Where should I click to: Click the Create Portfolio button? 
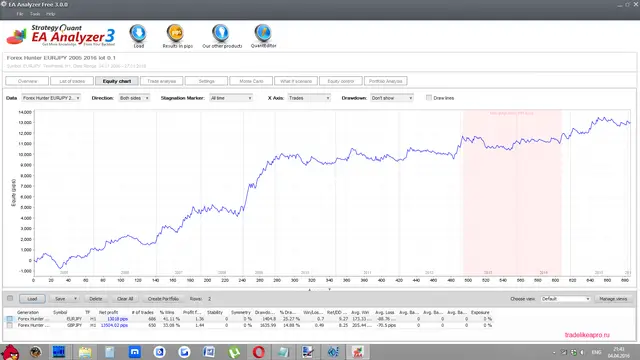[x=163, y=299]
